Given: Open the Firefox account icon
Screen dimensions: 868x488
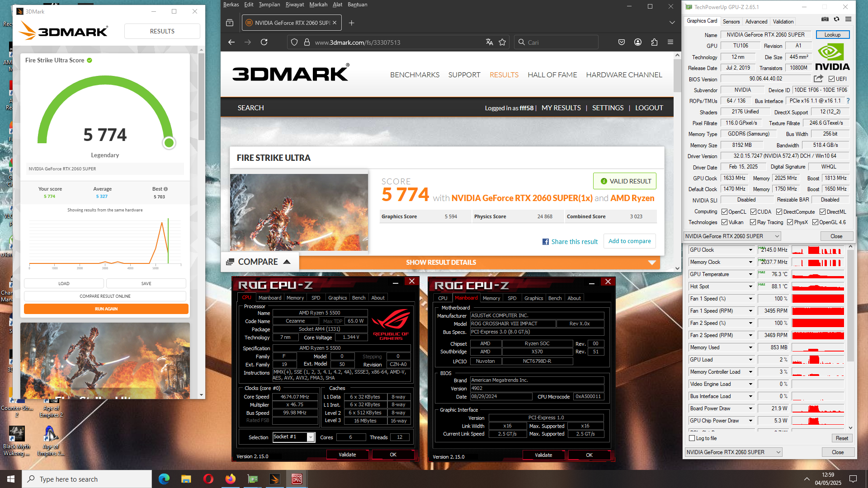Looking at the screenshot, I should pos(638,42).
